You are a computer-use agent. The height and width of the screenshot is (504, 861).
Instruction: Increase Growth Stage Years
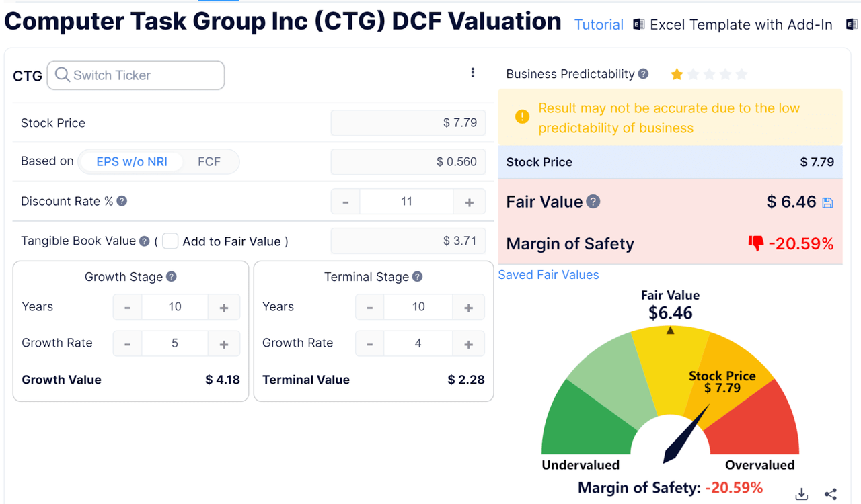pyautogui.click(x=224, y=307)
